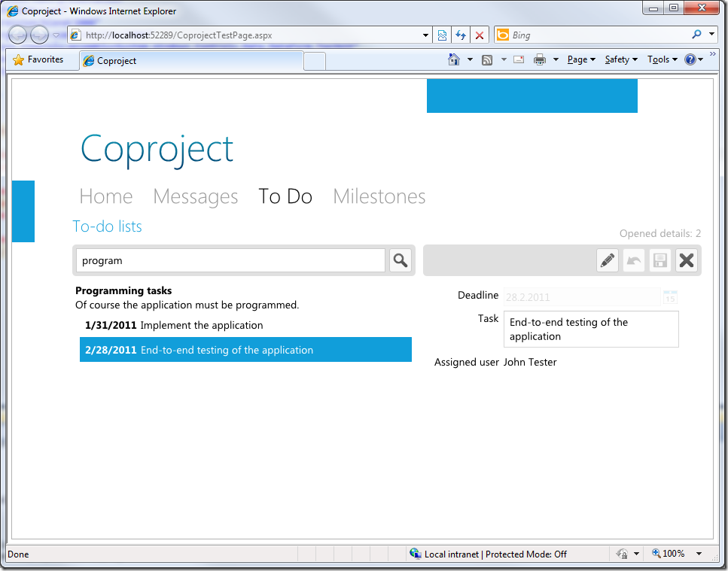Viewport: 728px width, 571px height.
Task: Open the zoom level 100% dropdown
Action: pos(677,554)
